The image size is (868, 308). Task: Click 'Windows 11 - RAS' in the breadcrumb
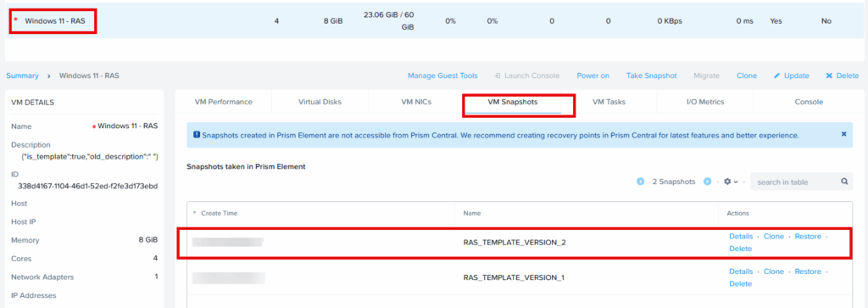click(89, 76)
